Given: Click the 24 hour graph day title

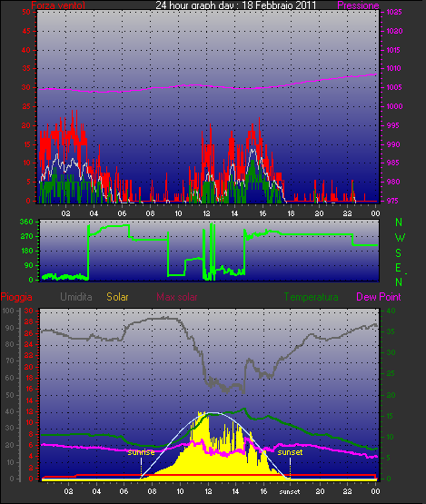Looking at the screenshot, I should point(236,5).
